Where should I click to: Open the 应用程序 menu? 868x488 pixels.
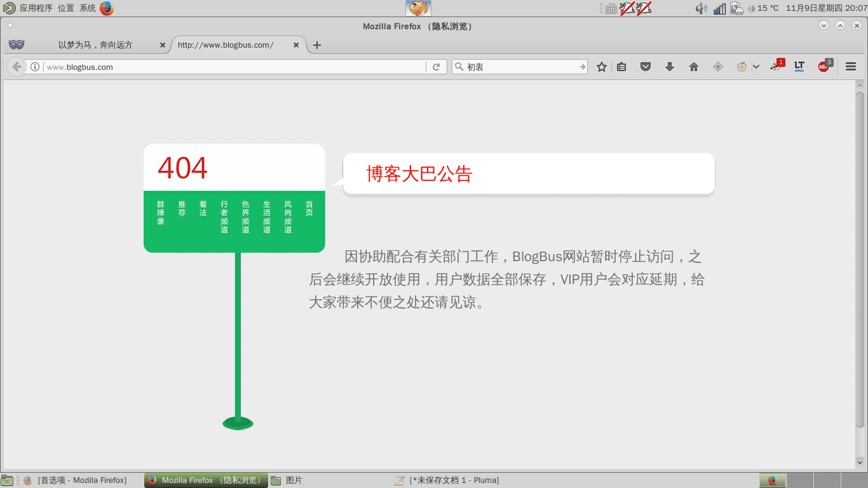(x=36, y=8)
